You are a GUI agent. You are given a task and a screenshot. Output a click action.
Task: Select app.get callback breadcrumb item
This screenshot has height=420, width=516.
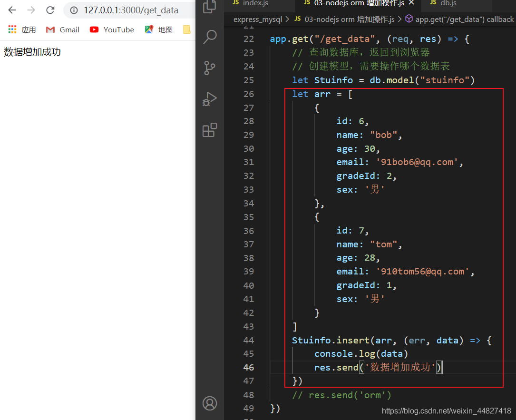pyautogui.click(x=459, y=20)
